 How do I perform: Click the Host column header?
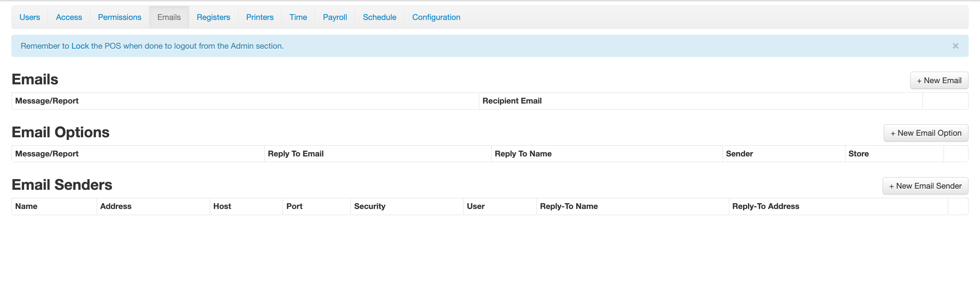[222, 206]
